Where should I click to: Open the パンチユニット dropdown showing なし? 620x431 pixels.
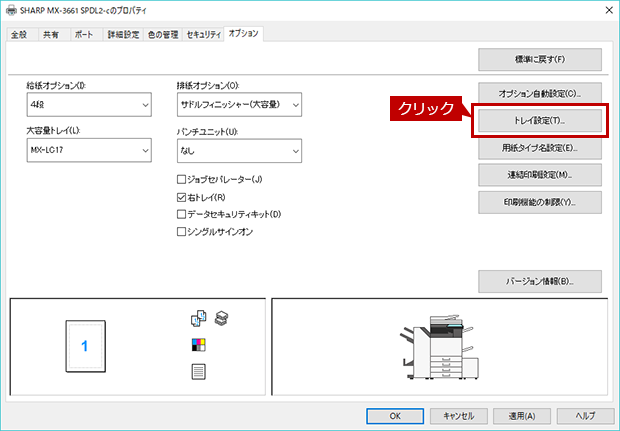[x=239, y=151]
